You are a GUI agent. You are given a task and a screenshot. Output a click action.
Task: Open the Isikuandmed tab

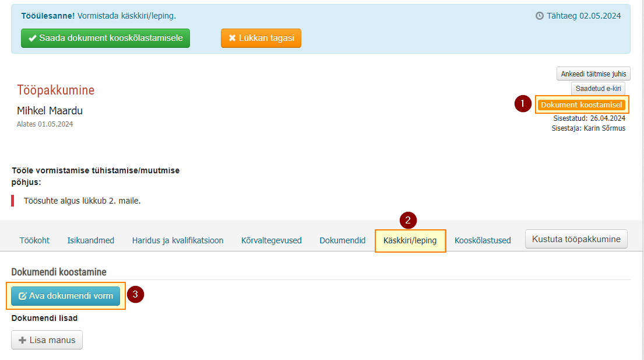pos(91,240)
